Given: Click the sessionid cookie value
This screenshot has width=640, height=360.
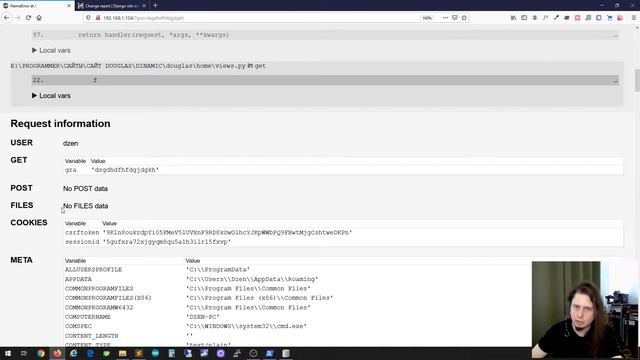Looking at the screenshot, I should click(x=167, y=242).
